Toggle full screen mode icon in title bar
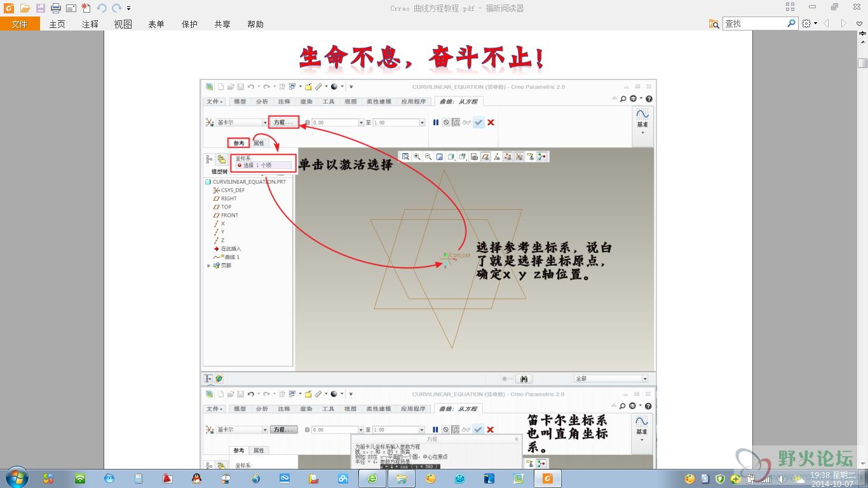This screenshot has height=488, width=868. coord(790,7)
